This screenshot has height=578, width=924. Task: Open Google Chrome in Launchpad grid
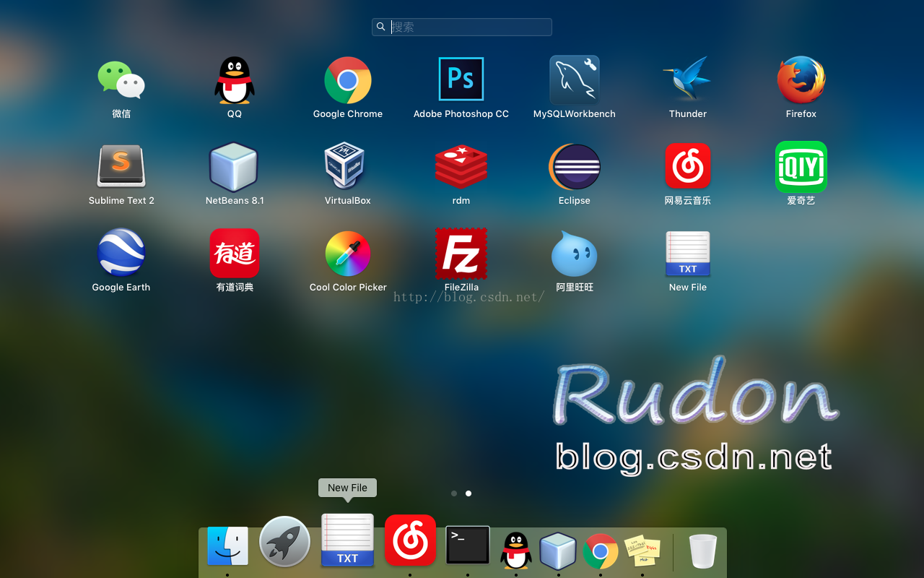pyautogui.click(x=348, y=80)
